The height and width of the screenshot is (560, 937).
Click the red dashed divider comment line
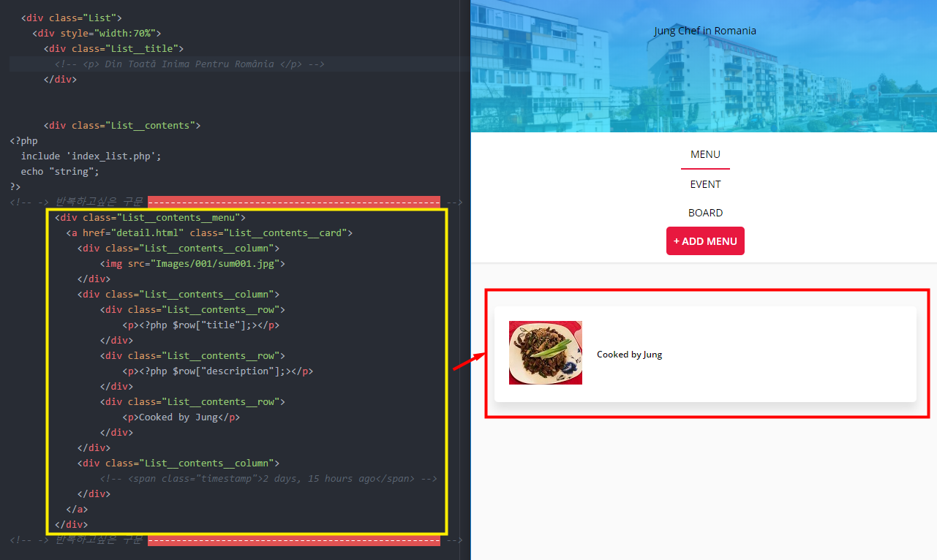(293, 201)
